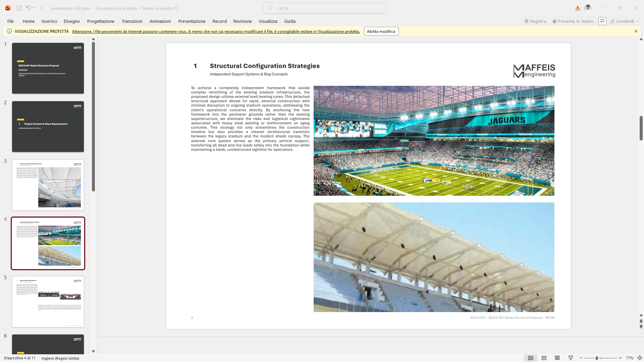Open the Disegno tab
Screen dimensions: 644x362
click(x=72, y=21)
